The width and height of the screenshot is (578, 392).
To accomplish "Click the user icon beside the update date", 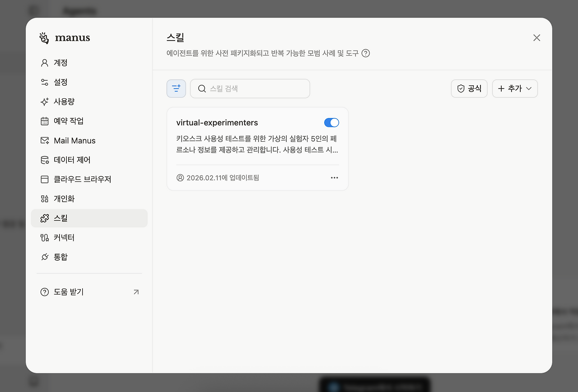I will 180,178.
